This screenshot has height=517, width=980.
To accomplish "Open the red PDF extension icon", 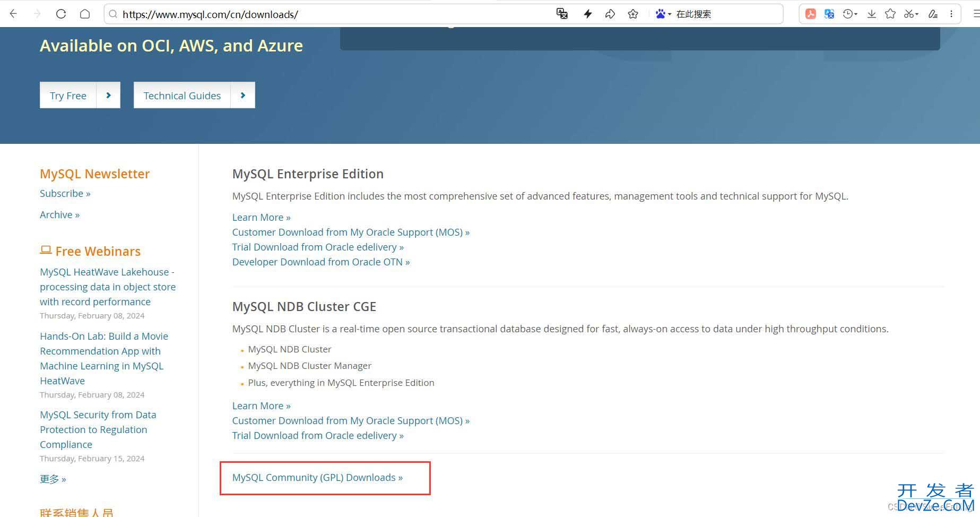I will pyautogui.click(x=811, y=14).
